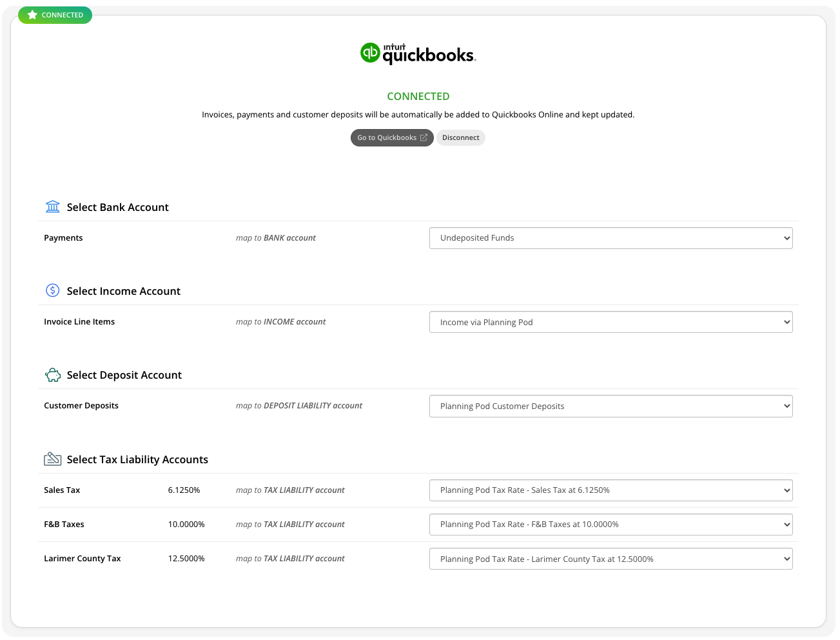840x640 pixels.
Task: Click the Select Bank Account heading
Action: [118, 207]
